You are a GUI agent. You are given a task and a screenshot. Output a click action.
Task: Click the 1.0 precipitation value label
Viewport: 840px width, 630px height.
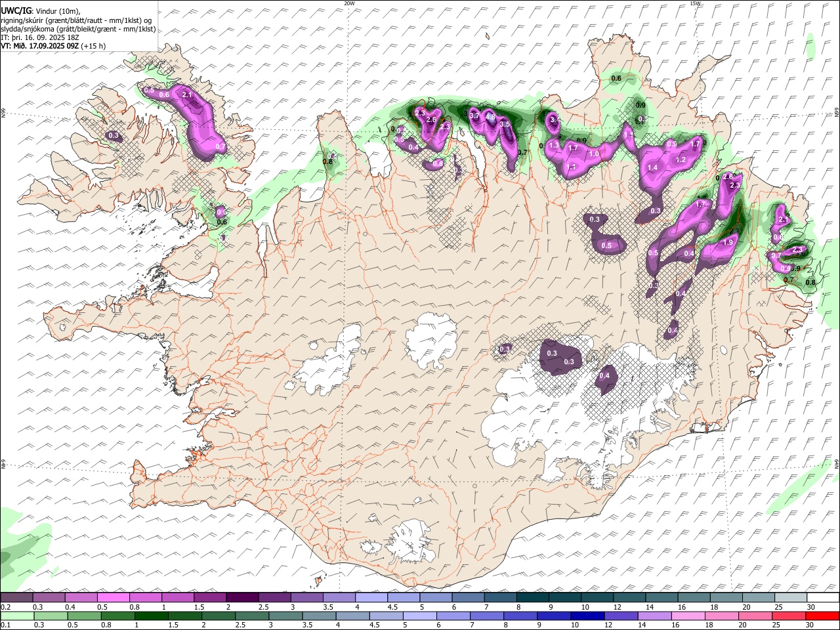click(x=594, y=154)
